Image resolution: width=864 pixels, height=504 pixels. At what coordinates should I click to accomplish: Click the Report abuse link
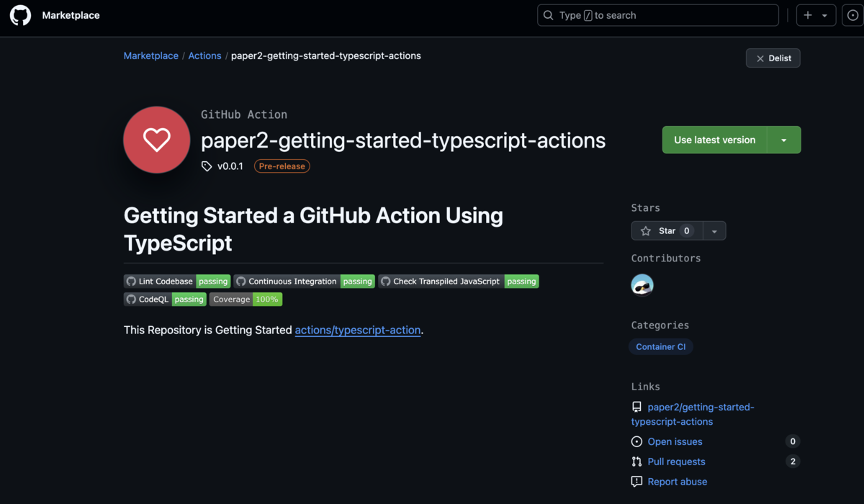pyautogui.click(x=678, y=482)
